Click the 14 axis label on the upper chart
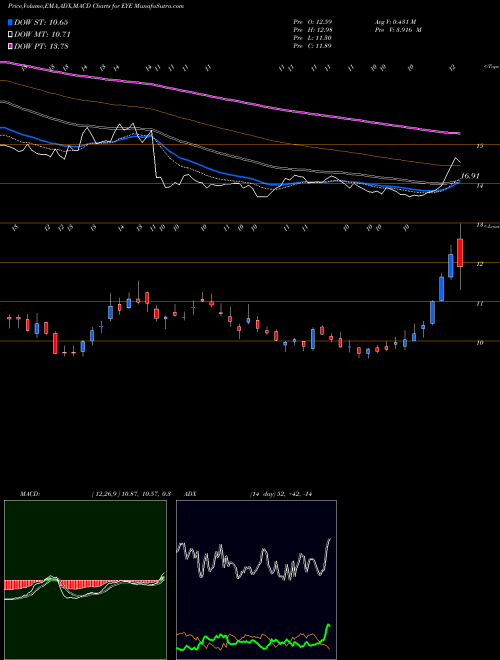Screen dimensions: 500x660 [x=479, y=186]
